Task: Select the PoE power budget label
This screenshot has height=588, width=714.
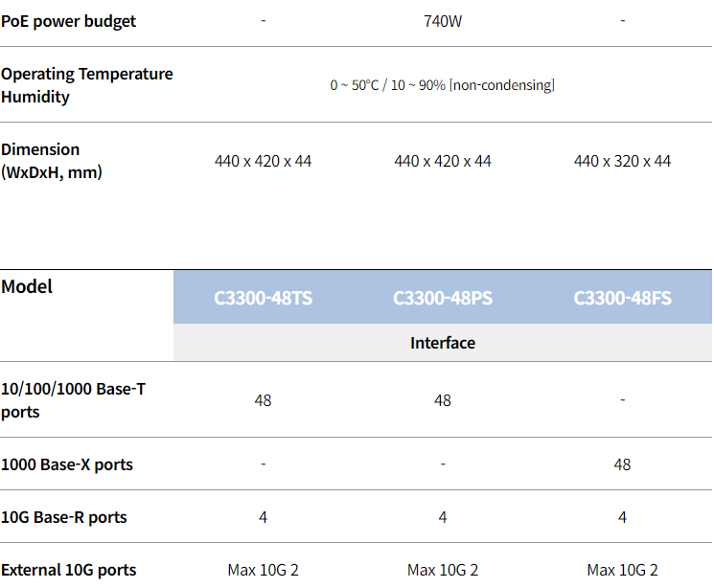Action: tap(68, 21)
